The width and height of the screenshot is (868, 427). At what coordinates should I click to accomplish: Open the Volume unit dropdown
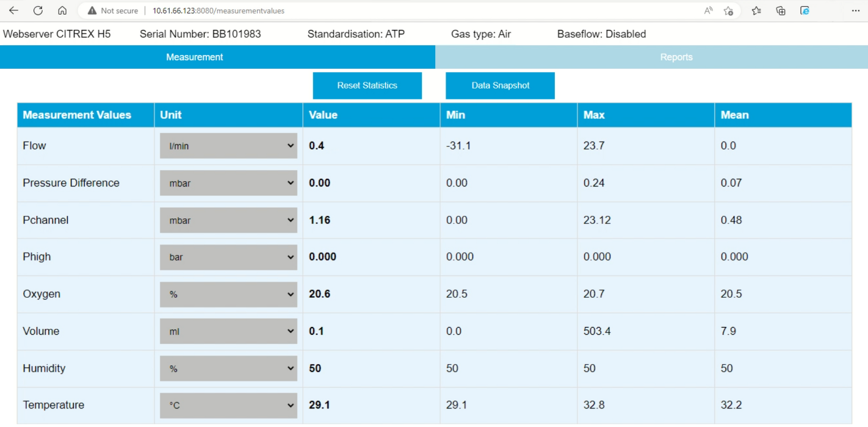(x=228, y=331)
